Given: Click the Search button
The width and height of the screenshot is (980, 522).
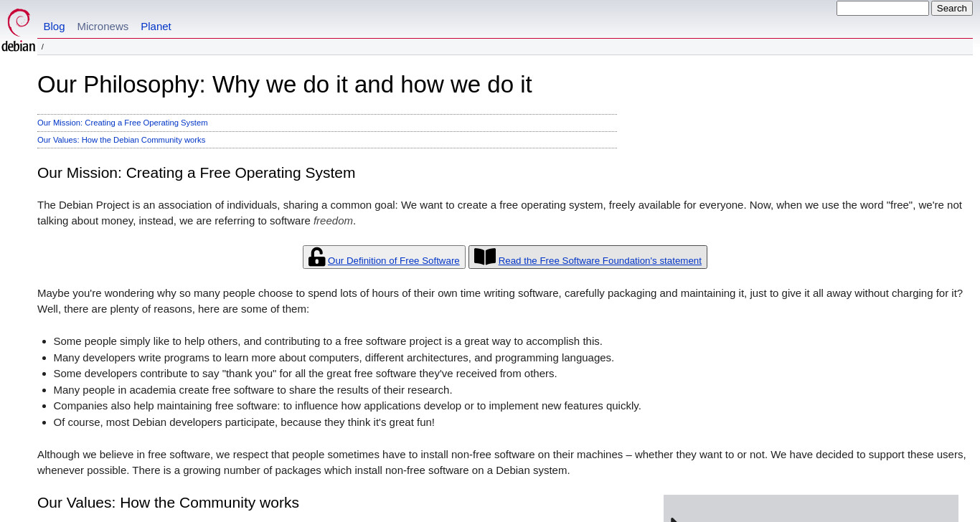Looking at the screenshot, I should [952, 8].
